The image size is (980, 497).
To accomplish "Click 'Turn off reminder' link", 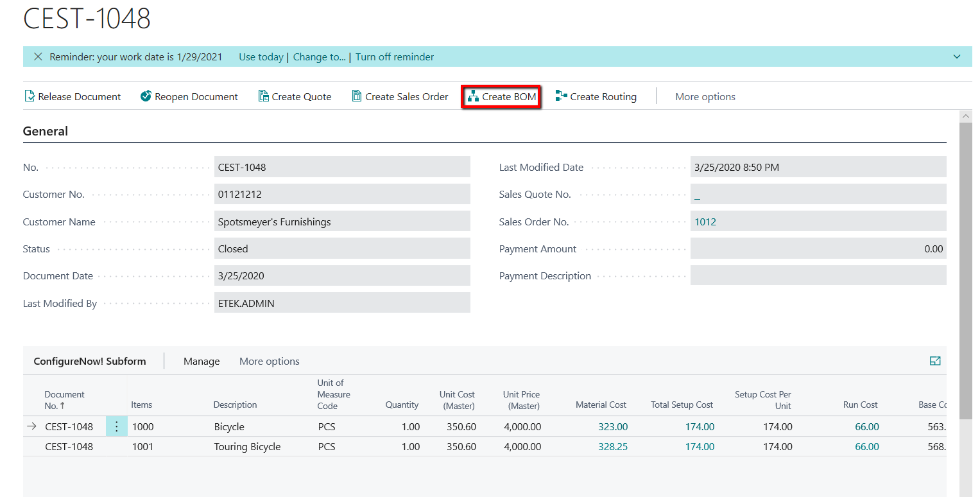I will click(x=394, y=57).
